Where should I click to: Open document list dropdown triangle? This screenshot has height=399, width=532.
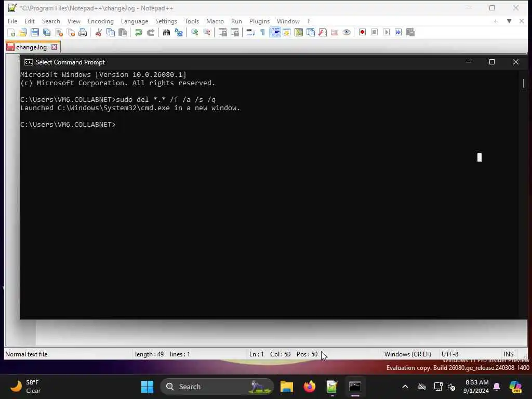(x=509, y=21)
